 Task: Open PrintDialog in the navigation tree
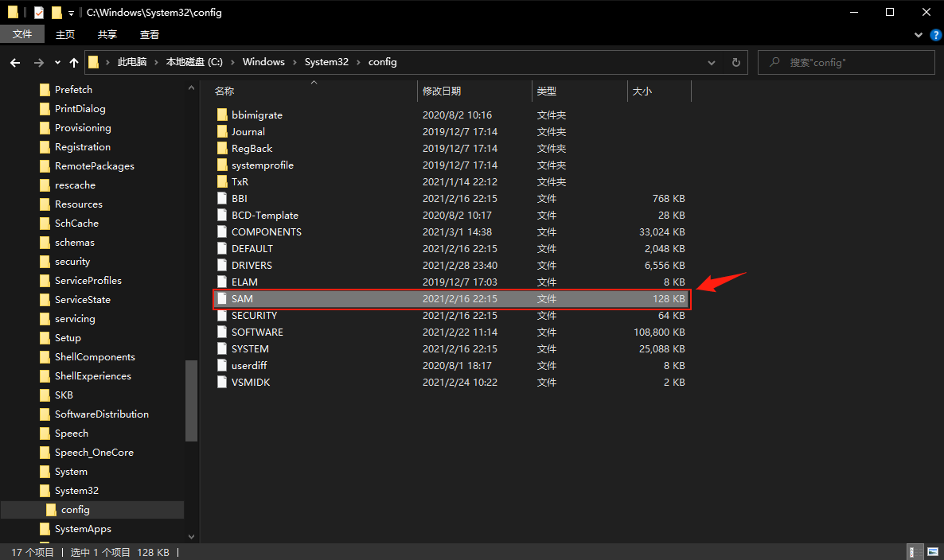click(x=80, y=109)
